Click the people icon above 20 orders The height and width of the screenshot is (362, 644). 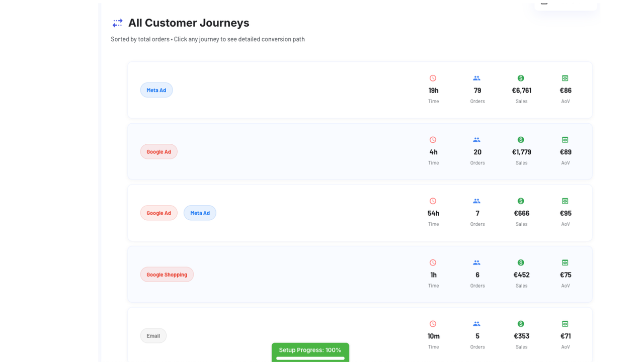476,140
